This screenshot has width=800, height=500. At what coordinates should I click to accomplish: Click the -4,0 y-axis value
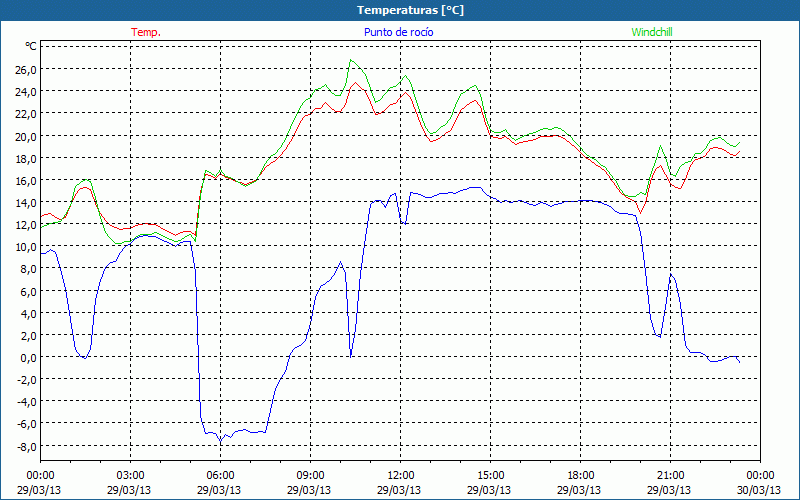[x=26, y=402]
